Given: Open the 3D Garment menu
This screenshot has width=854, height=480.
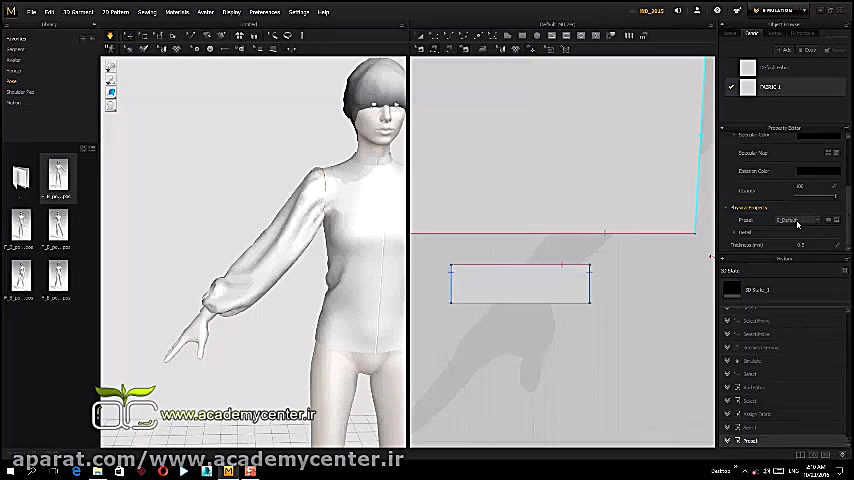Looking at the screenshot, I should (78, 12).
